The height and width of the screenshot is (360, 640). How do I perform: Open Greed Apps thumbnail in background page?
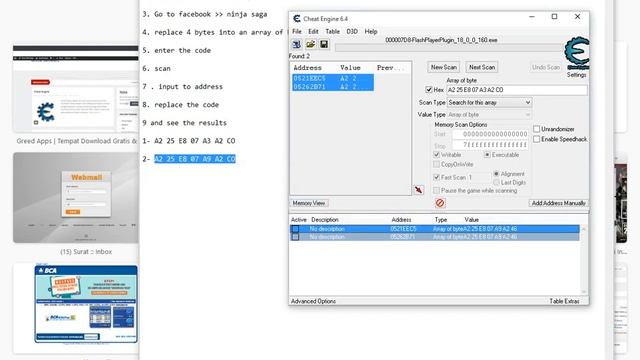click(x=76, y=89)
